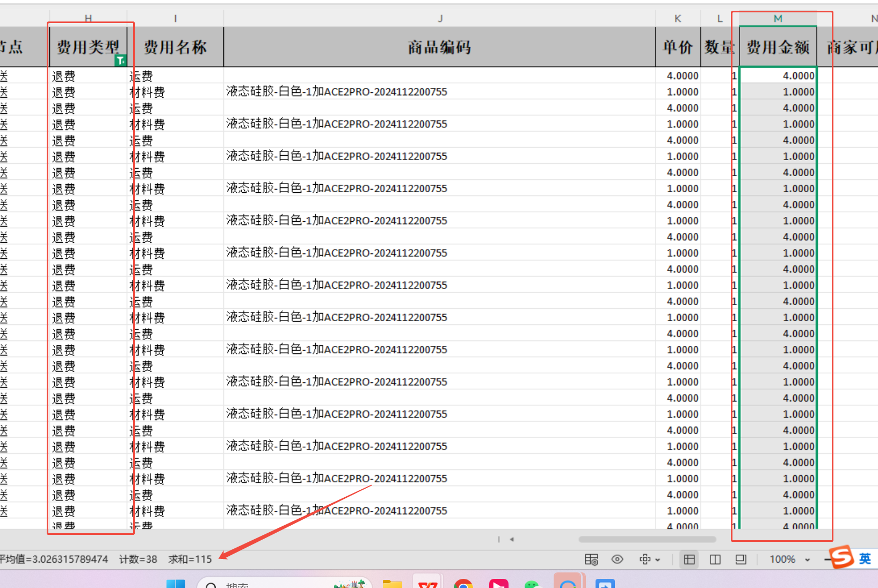
Task: Select column M header
Action: pos(778,19)
